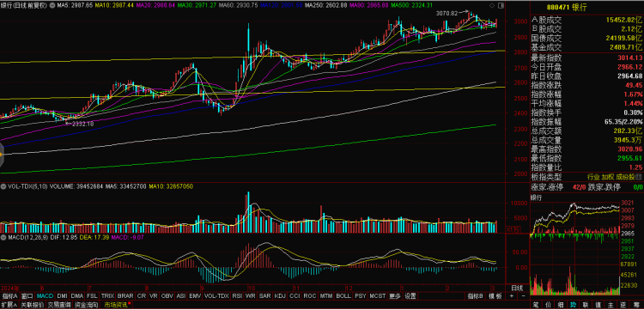Switch indicator to KDJ
The height and width of the screenshot is (310, 644).
[280, 295]
